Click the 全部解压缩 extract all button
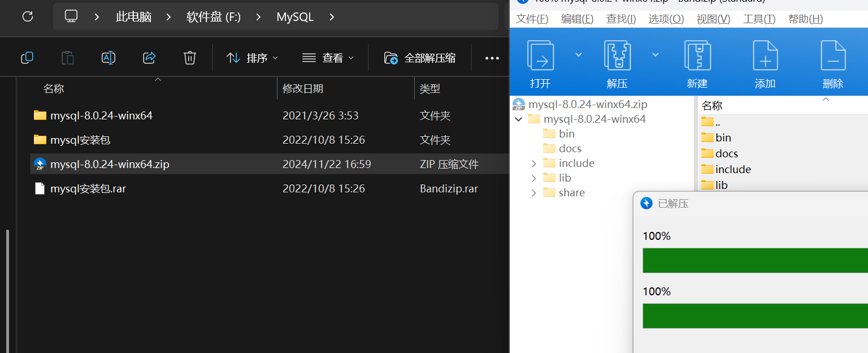Screen dimensions: 868x353 [420, 58]
